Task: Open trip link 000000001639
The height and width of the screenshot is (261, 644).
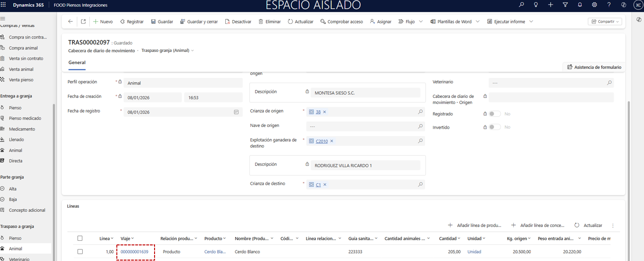Action: coord(134,252)
